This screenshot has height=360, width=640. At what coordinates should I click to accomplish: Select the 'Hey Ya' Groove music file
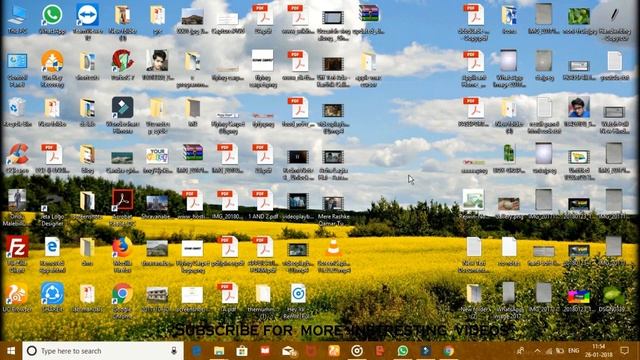(298, 300)
